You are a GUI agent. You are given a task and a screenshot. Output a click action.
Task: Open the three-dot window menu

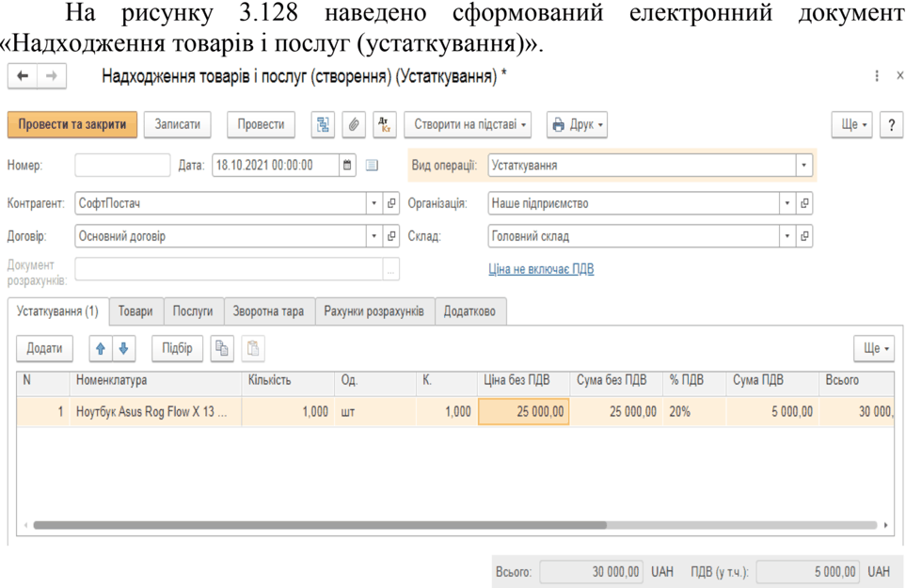click(877, 76)
